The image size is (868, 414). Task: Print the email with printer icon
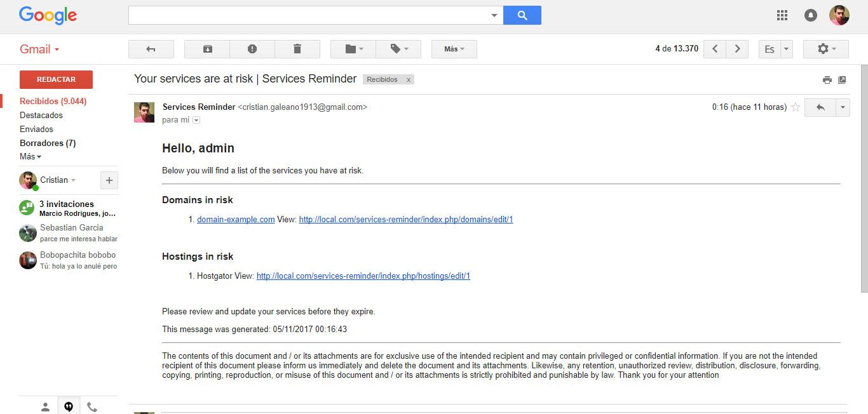(827, 80)
